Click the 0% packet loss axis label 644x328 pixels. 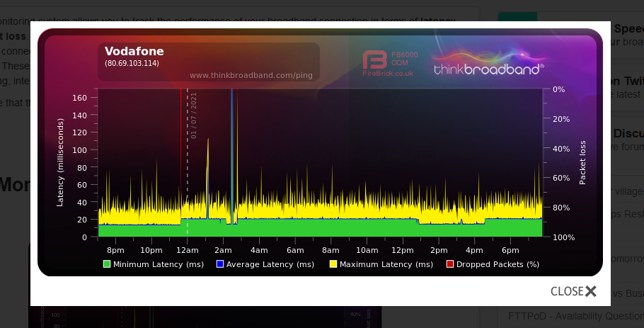pos(558,89)
